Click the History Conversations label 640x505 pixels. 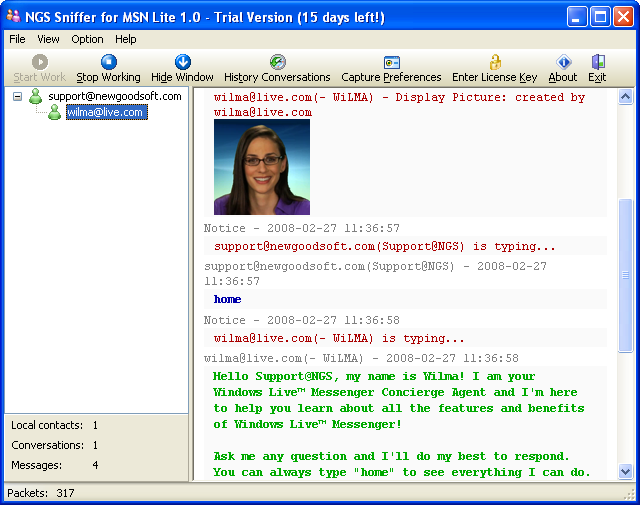277,77
